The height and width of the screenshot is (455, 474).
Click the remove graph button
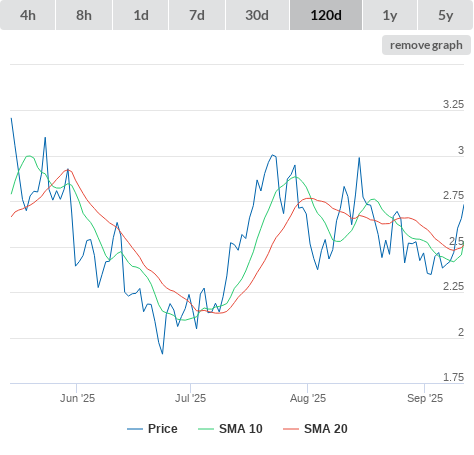click(x=426, y=45)
